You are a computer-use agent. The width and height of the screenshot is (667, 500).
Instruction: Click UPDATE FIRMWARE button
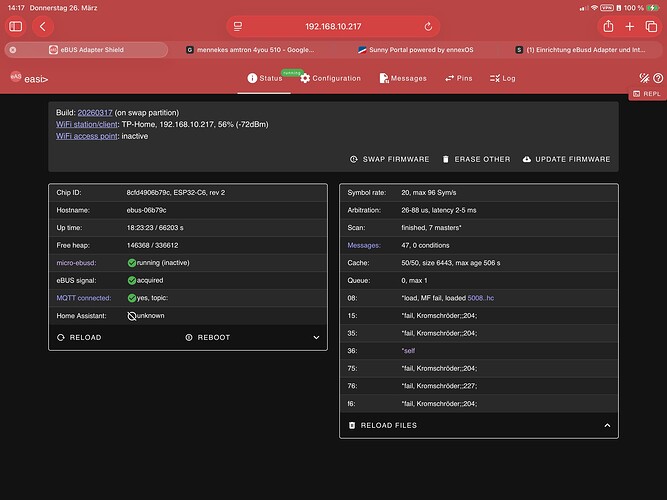click(567, 159)
